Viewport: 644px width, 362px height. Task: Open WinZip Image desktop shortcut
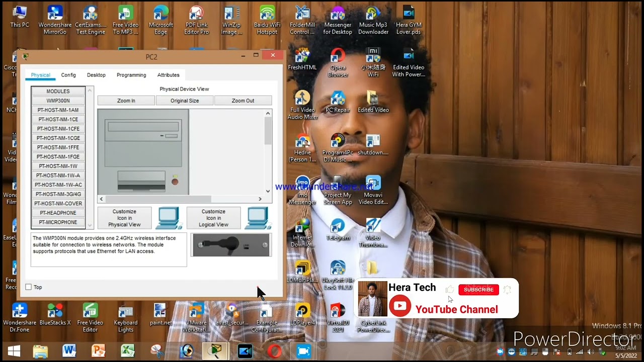pos(231,20)
